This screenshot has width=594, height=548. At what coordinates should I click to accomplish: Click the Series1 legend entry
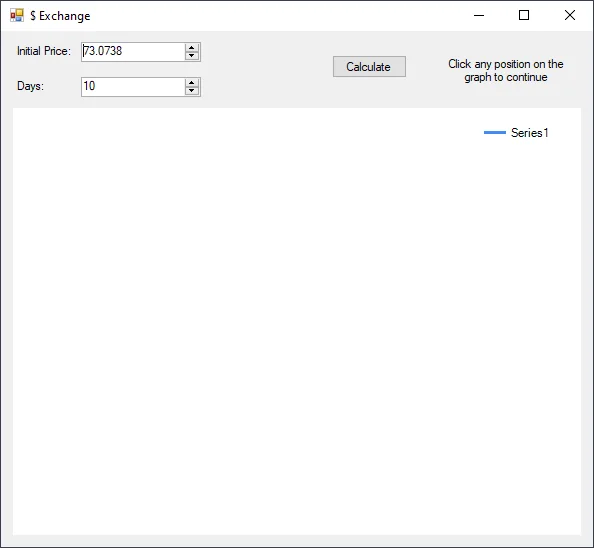[x=516, y=133]
